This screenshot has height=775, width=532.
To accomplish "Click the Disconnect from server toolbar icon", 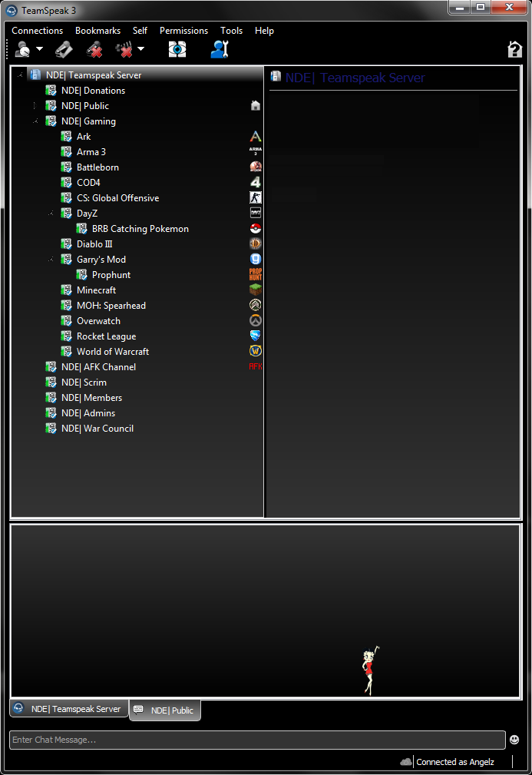I will tap(94, 49).
